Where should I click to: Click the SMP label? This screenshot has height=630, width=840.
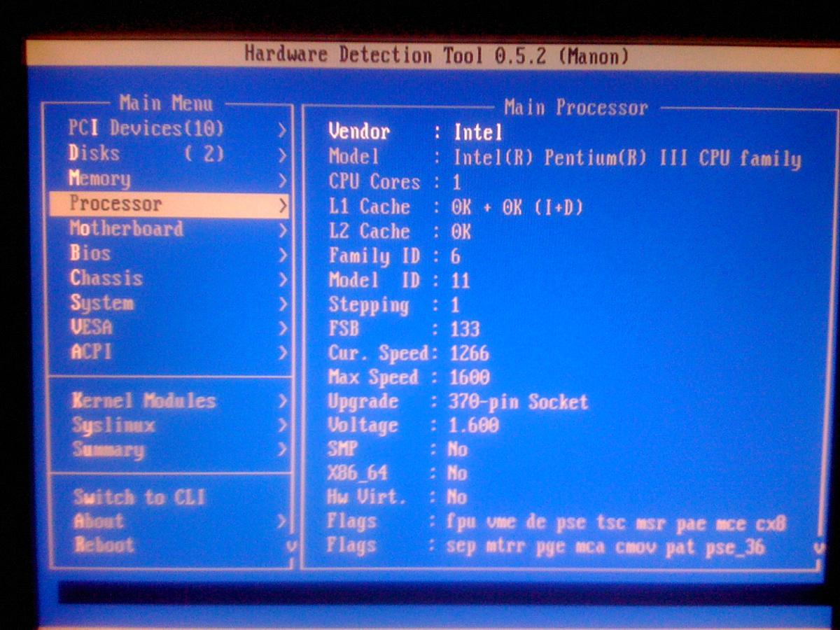coord(342,449)
